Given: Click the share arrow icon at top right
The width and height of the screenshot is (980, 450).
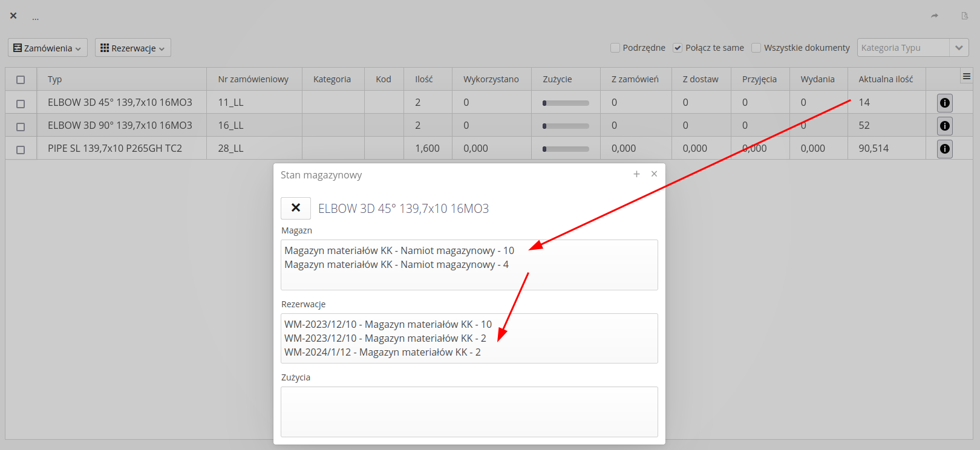Looking at the screenshot, I should click(935, 16).
